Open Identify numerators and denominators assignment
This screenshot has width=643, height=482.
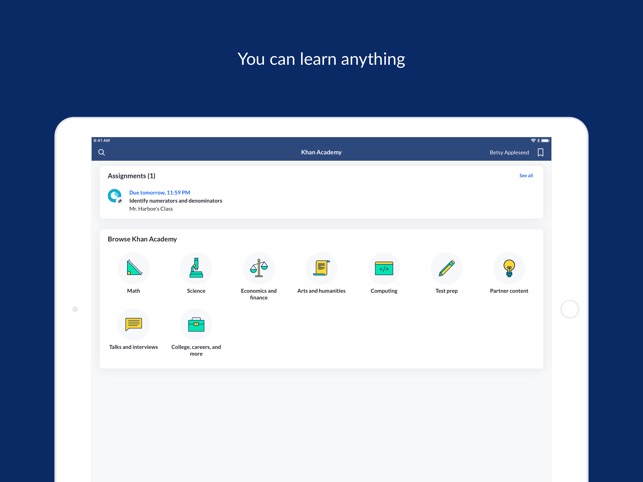tap(176, 201)
